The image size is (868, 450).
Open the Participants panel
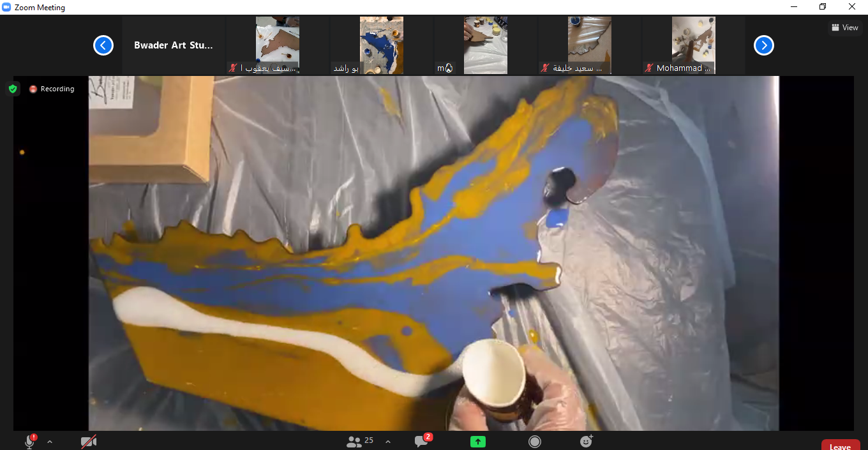pyautogui.click(x=360, y=441)
